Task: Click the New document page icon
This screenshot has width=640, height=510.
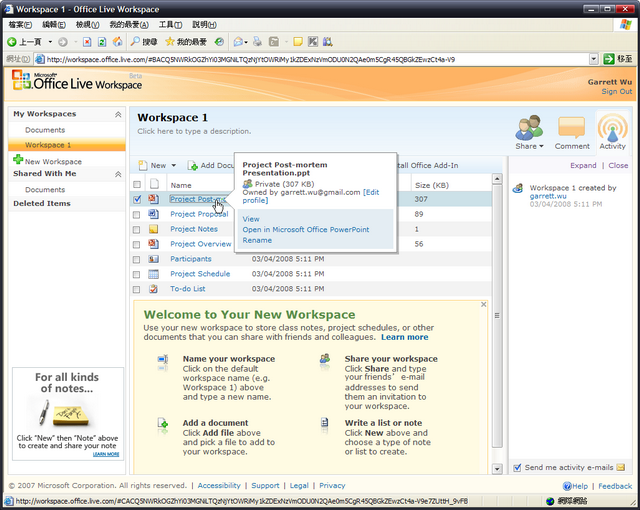Action: coord(143,165)
